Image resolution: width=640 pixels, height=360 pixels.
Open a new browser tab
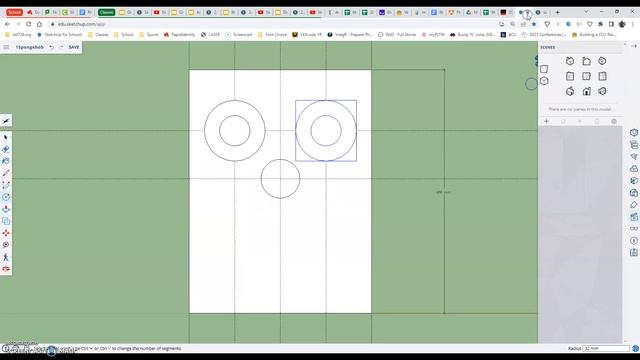pyautogui.click(x=558, y=12)
